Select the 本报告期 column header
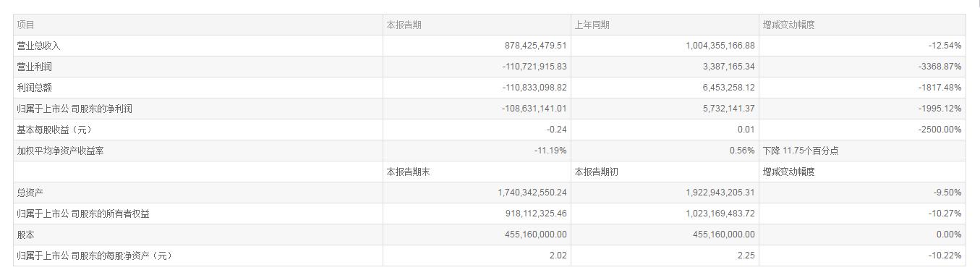The width and height of the screenshot is (980, 270). 404,25
